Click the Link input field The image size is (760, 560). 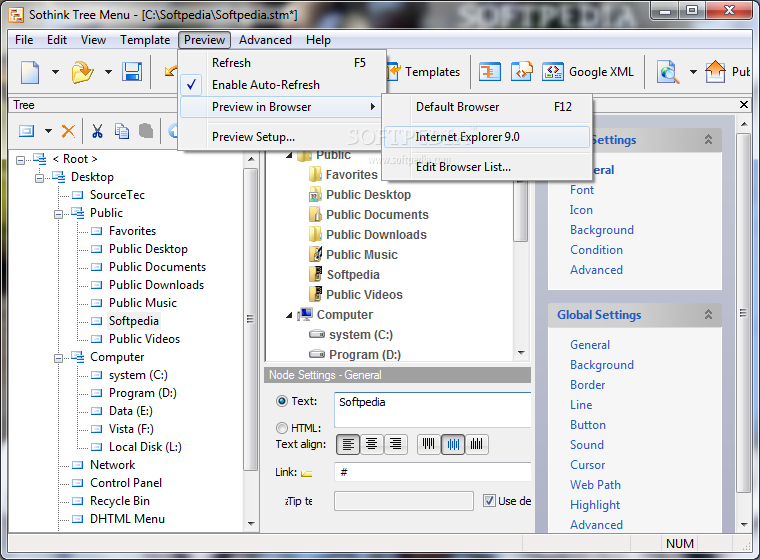pos(432,472)
